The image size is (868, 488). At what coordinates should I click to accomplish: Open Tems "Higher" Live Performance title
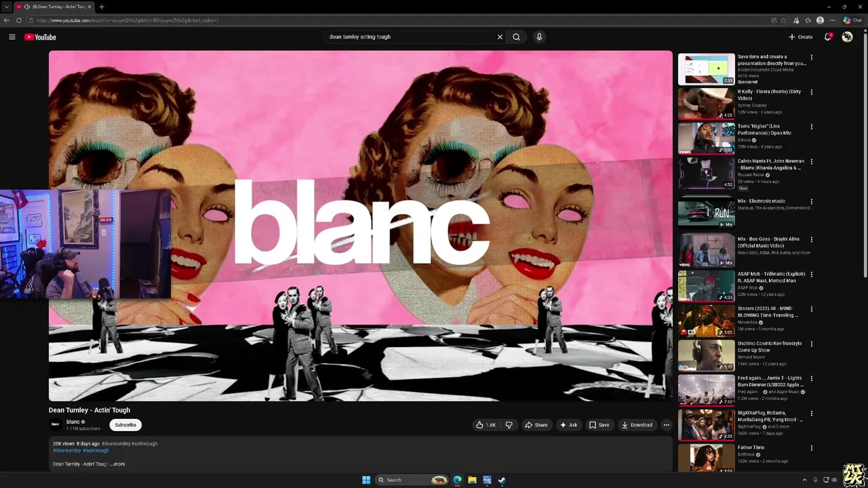coord(764,129)
